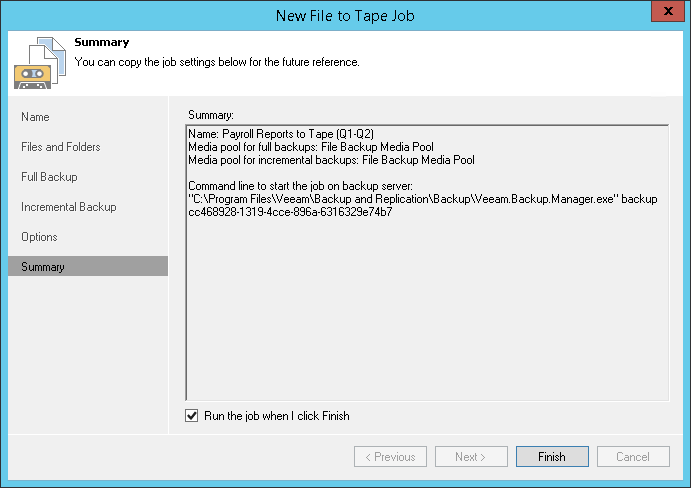The image size is (691, 488).
Task: Close the New File to Tape Job dialog
Action: click(663, 13)
